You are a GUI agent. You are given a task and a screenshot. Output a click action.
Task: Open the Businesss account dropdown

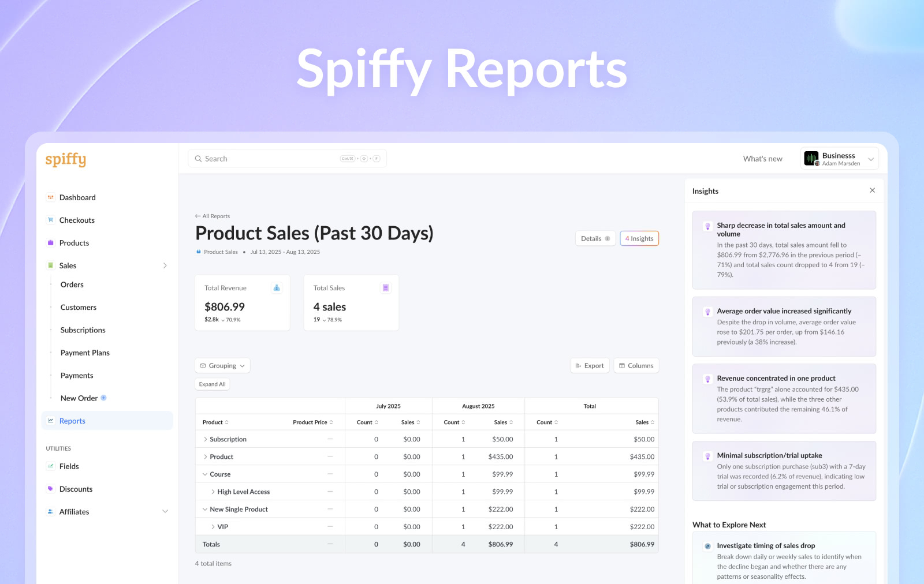pos(840,159)
